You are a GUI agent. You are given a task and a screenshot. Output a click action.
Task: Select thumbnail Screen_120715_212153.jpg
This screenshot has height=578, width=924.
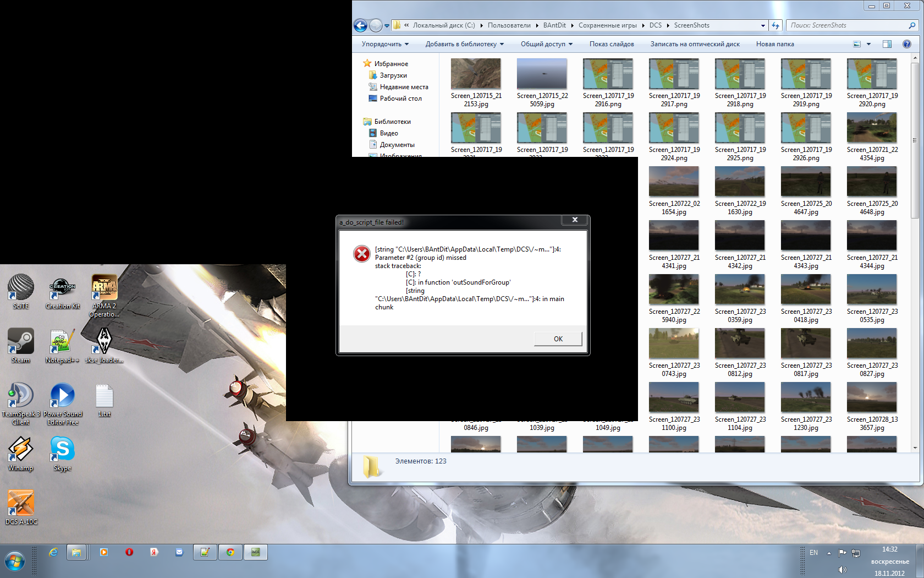(476, 83)
